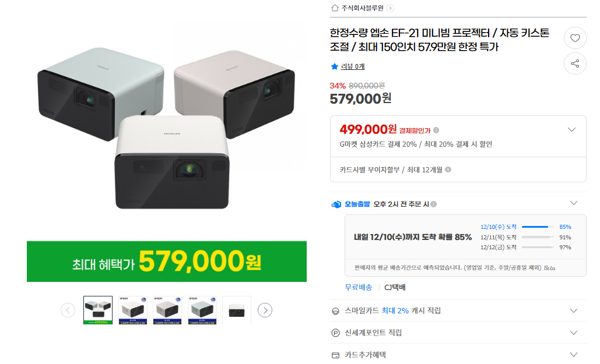Click the blue review star icon
Image resolution: width=600 pixels, height=364 pixels.
(335, 66)
